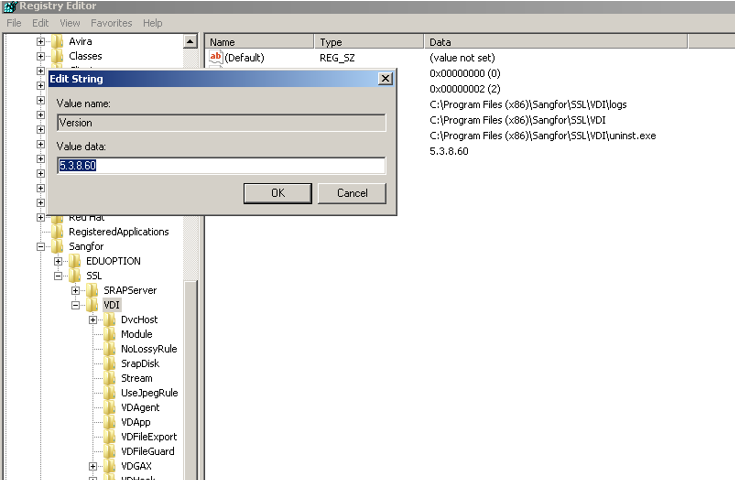Click the EDUOPTION folder icon
The image size is (735, 480).
coord(75,261)
